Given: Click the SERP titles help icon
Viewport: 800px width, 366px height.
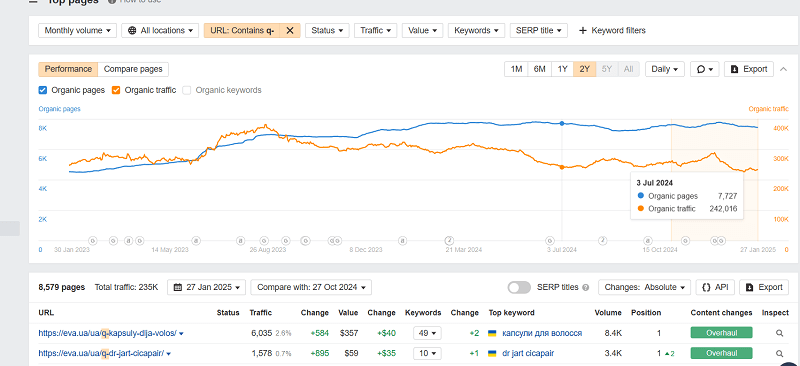Looking at the screenshot, I should [x=586, y=287].
